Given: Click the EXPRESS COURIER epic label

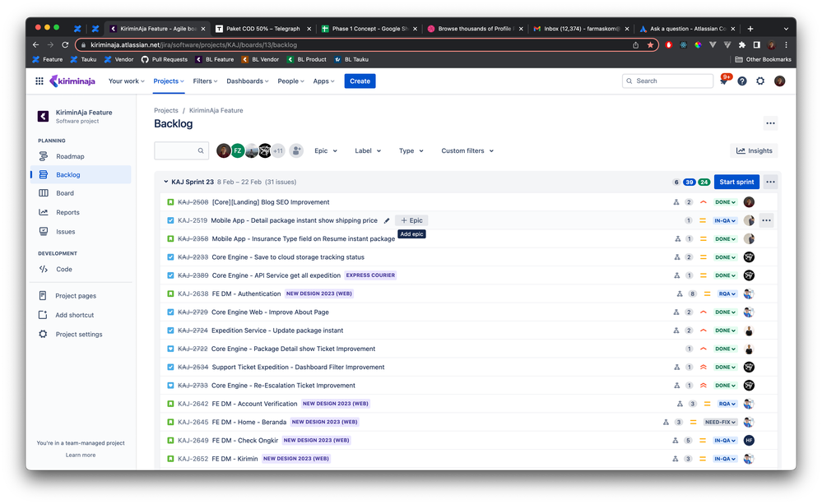Looking at the screenshot, I should (x=370, y=275).
